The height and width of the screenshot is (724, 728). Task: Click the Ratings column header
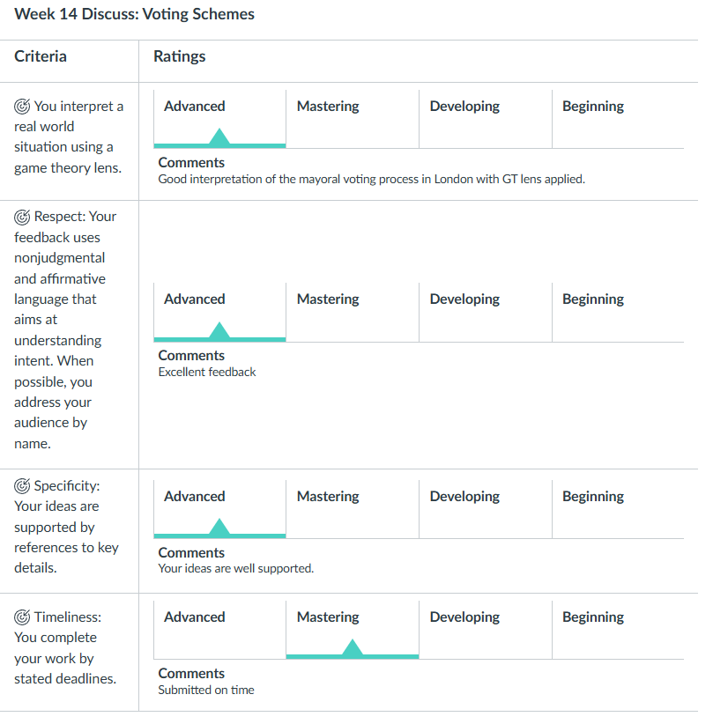pyautogui.click(x=180, y=56)
